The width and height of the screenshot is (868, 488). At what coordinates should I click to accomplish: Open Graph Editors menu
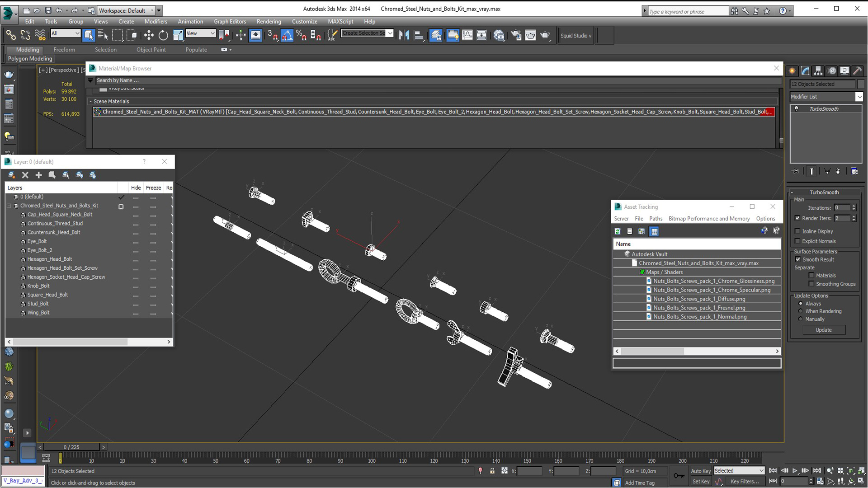tap(230, 21)
